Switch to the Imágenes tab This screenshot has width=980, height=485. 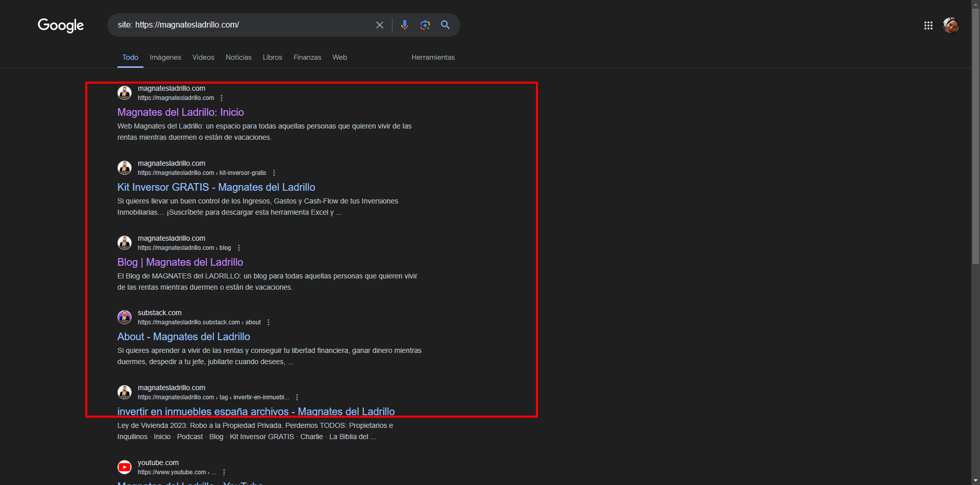point(165,57)
